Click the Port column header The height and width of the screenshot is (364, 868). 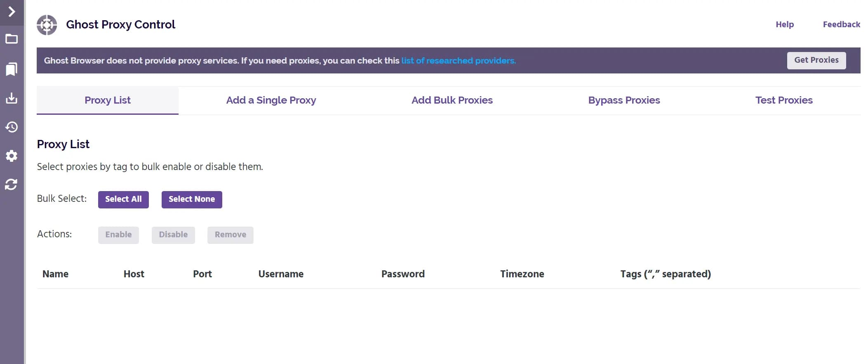click(x=202, y=274)
